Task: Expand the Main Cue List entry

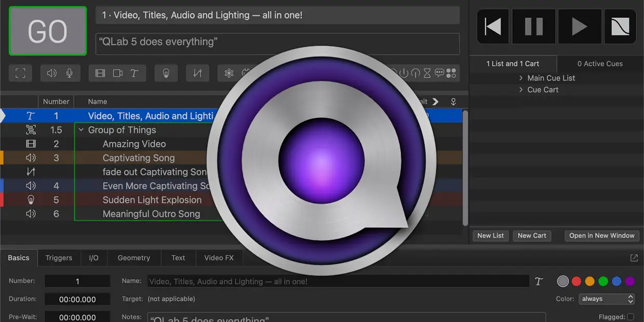Action: point(521,78)
